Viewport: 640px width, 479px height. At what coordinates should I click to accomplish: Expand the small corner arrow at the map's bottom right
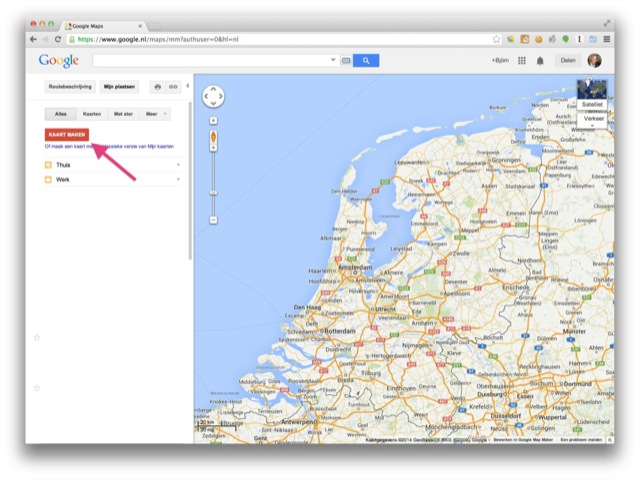[x=610, y=440]
